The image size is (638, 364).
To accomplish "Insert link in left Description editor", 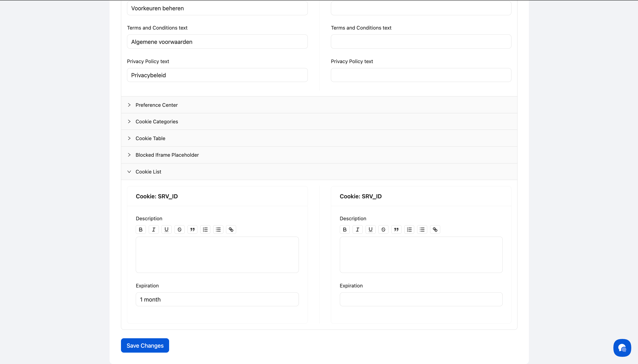I will click(x=231, y=229).
